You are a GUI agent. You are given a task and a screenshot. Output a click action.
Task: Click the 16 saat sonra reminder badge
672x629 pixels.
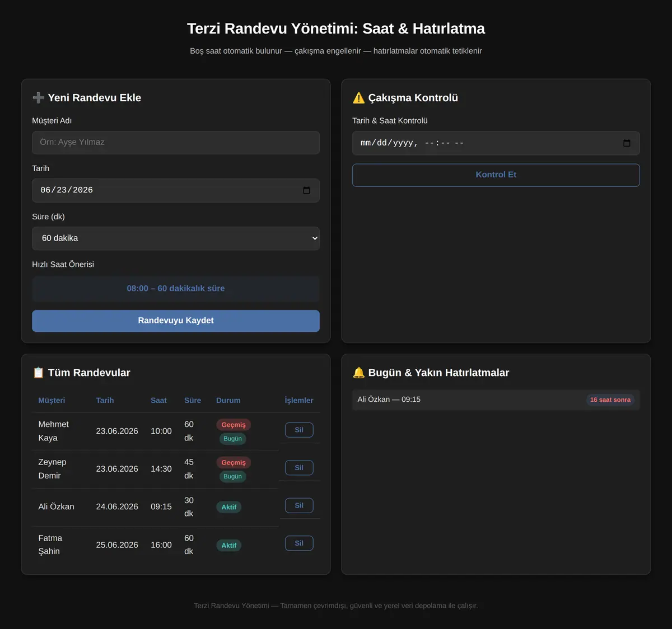[610, 400]
